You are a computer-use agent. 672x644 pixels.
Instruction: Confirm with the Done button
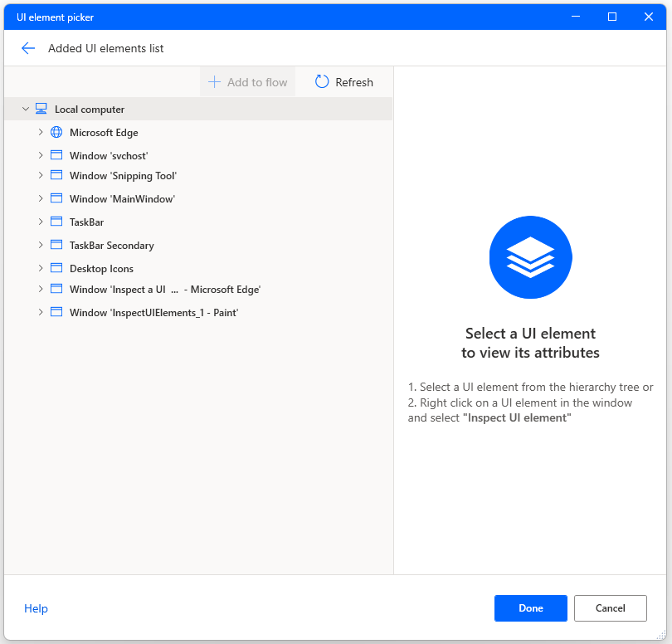tap(531, 607)
